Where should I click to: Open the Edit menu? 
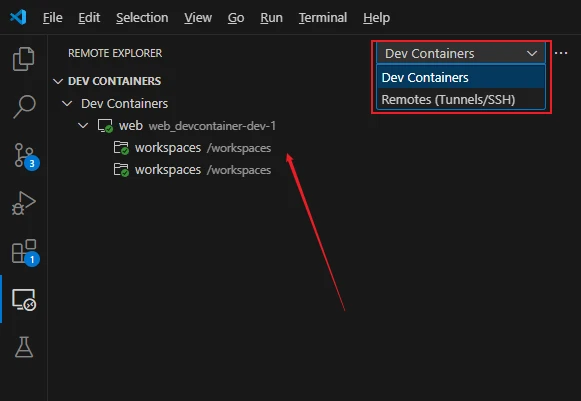click(89, 17)
